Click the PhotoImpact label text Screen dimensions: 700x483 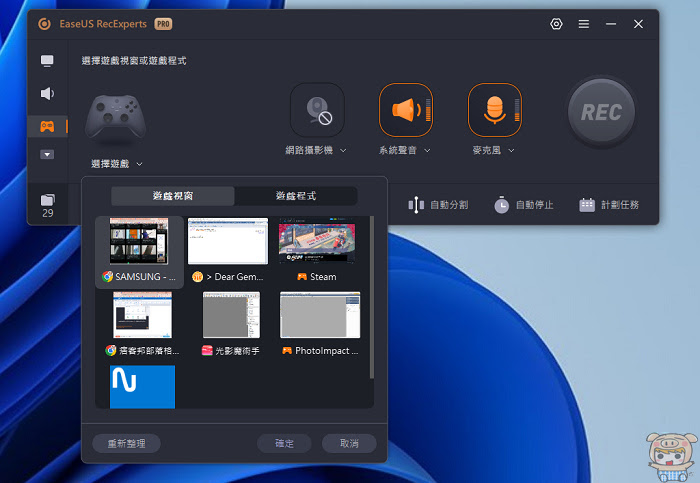pos(326,351)
